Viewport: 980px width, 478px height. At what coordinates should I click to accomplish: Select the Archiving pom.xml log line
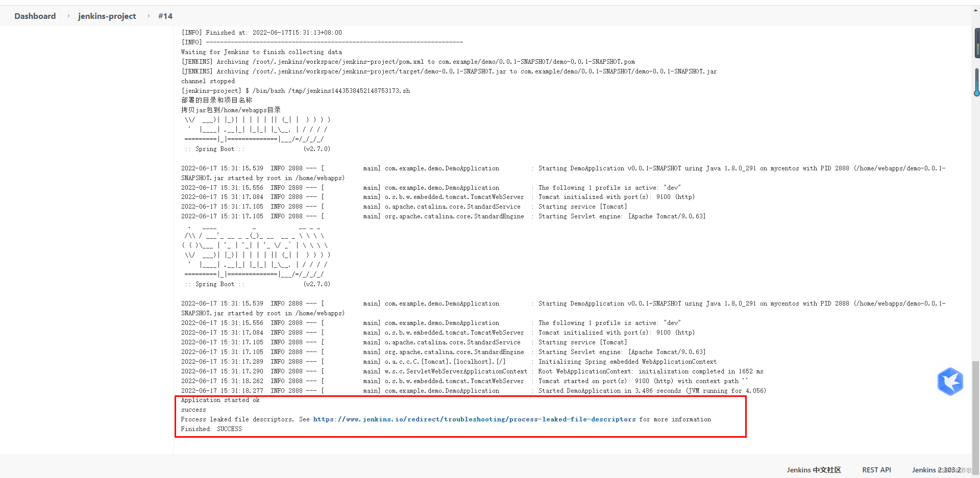click(408, 62)
